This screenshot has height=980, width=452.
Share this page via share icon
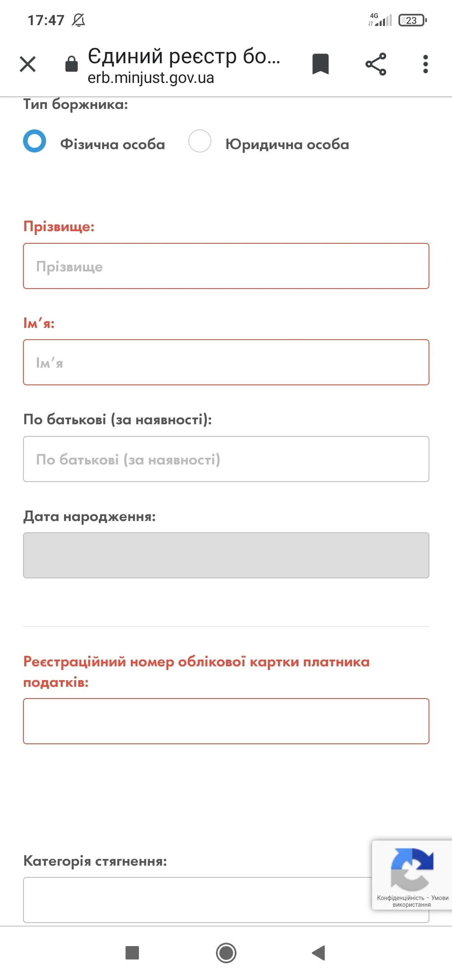point(376,64)
